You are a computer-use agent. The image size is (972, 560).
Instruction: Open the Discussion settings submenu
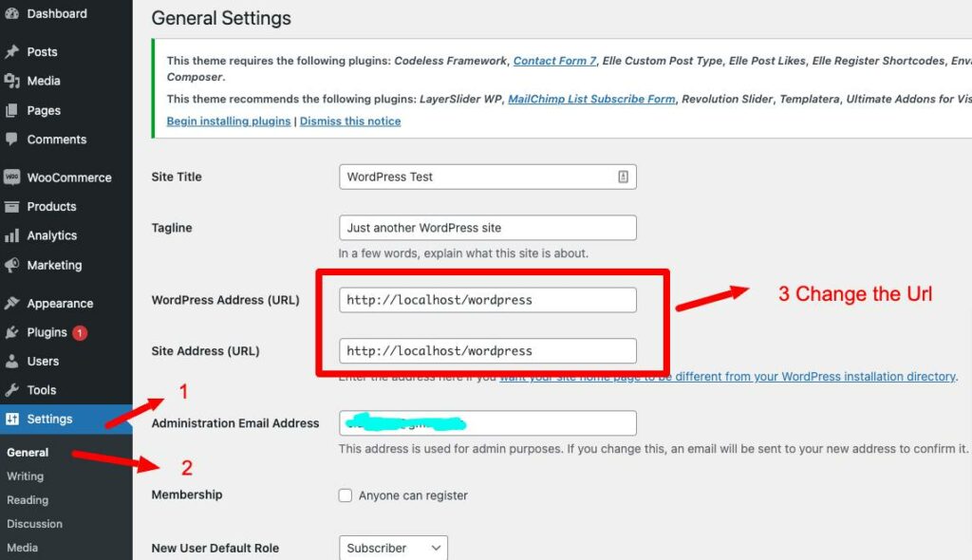coord(35,524)
